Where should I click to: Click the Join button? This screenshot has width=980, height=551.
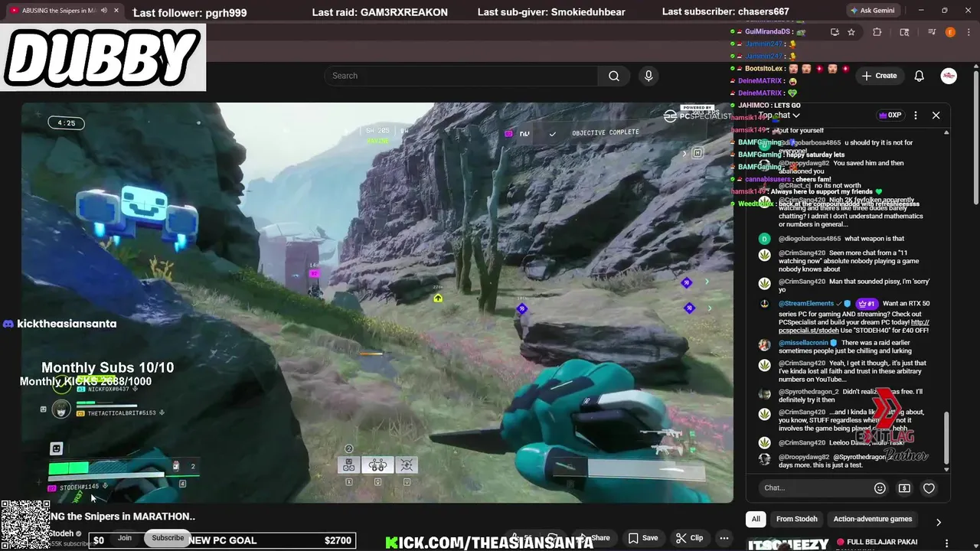coord(125,538)
